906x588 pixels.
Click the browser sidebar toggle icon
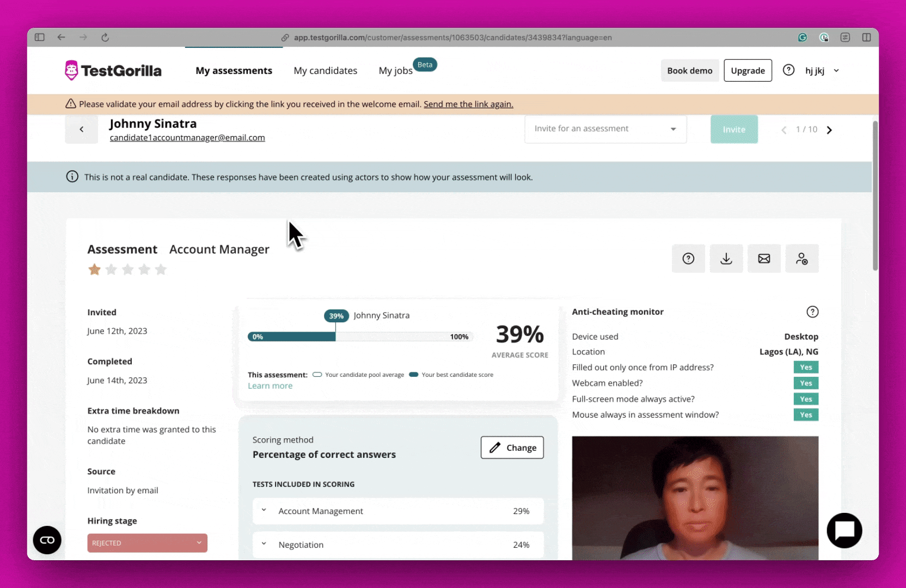40,38
